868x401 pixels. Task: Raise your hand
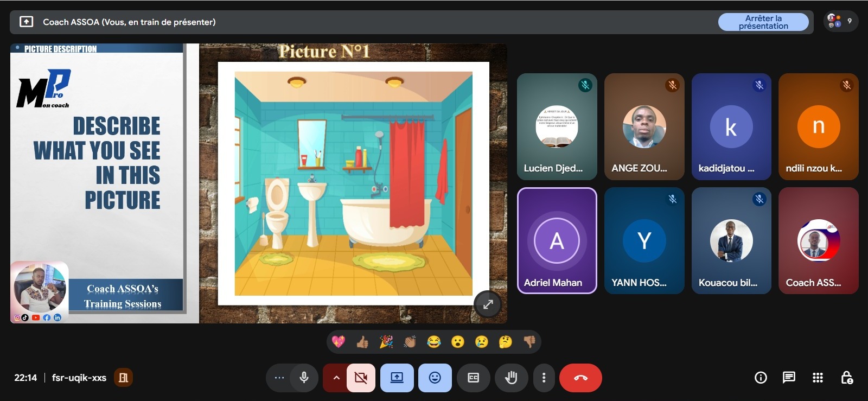pyautogui.click(x=510, y=378)
